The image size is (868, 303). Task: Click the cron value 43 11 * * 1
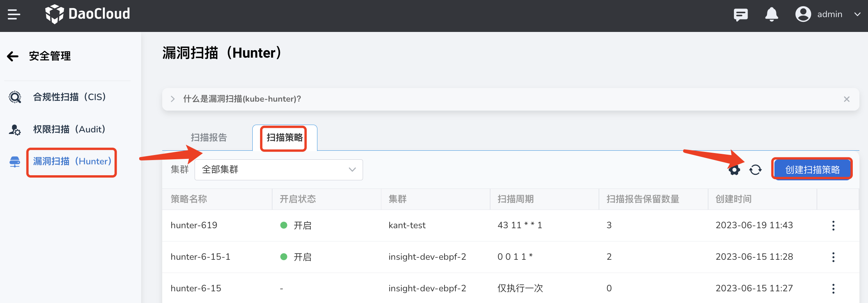pos(520,225)
